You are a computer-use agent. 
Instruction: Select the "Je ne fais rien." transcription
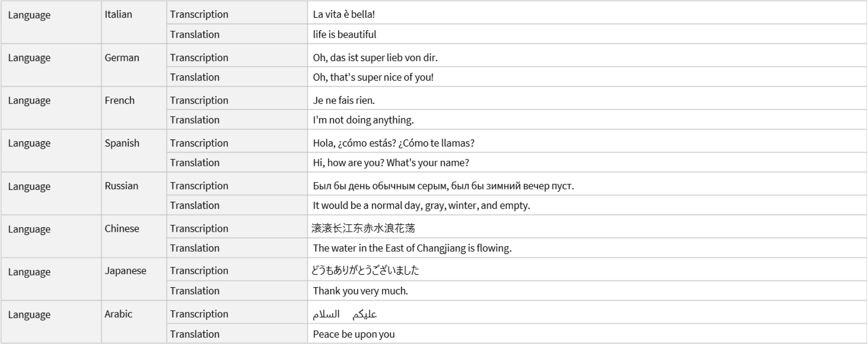[x=344, y=101]
